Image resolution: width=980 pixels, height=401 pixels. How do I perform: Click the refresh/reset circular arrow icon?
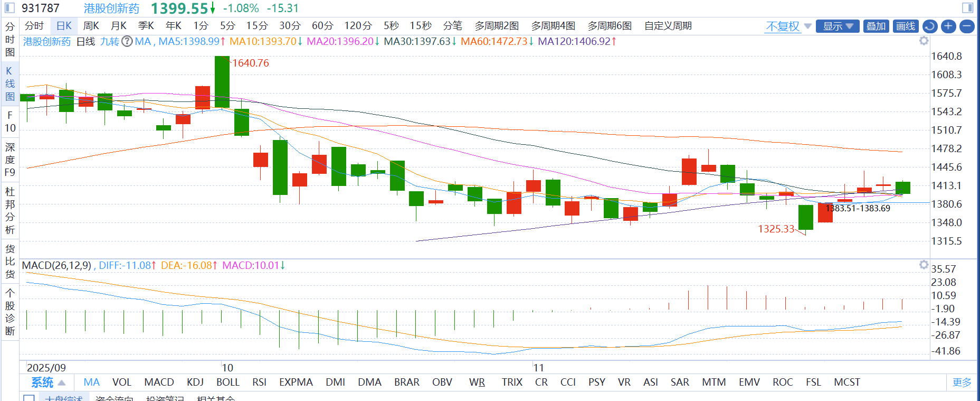[x=930, y=26]
